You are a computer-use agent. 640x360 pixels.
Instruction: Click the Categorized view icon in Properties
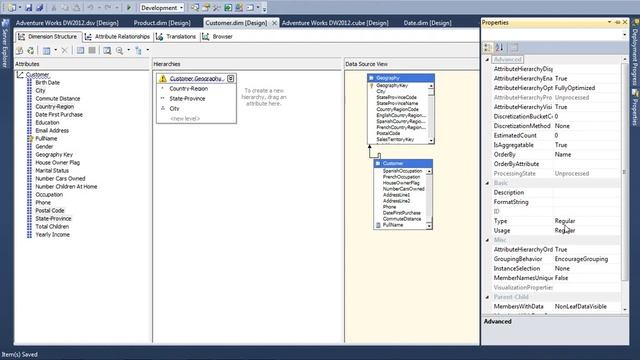[487, 48]
